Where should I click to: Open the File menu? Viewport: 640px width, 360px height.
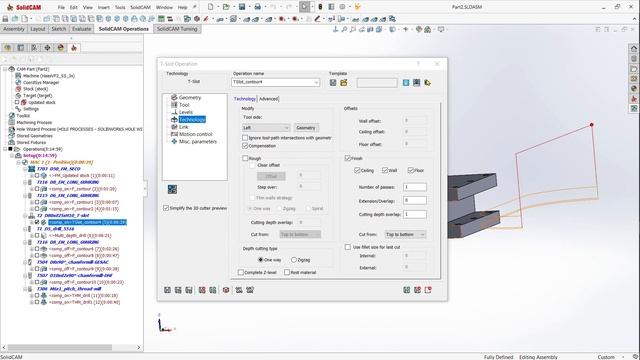pos(61,7)
